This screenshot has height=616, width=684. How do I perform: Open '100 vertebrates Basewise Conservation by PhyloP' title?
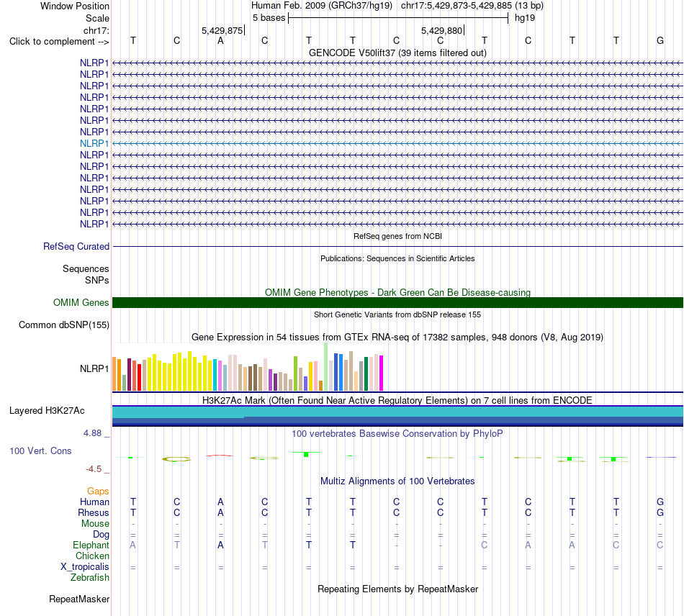[x=397, y=434]
